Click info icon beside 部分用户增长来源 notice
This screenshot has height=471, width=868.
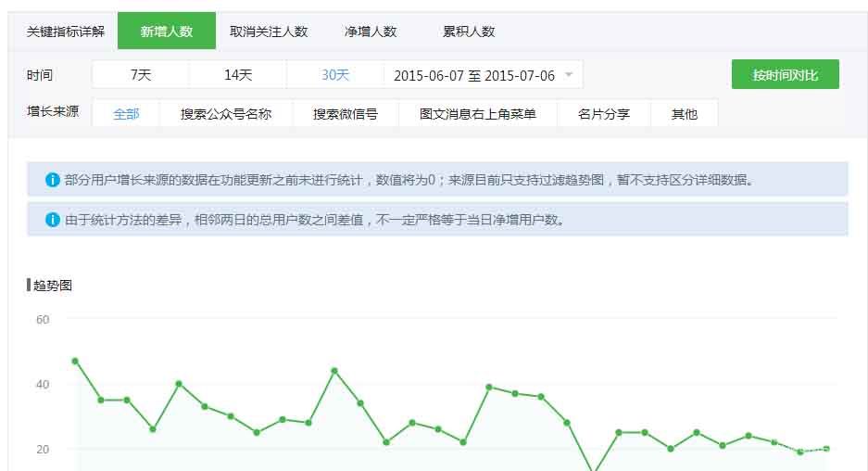53,180
